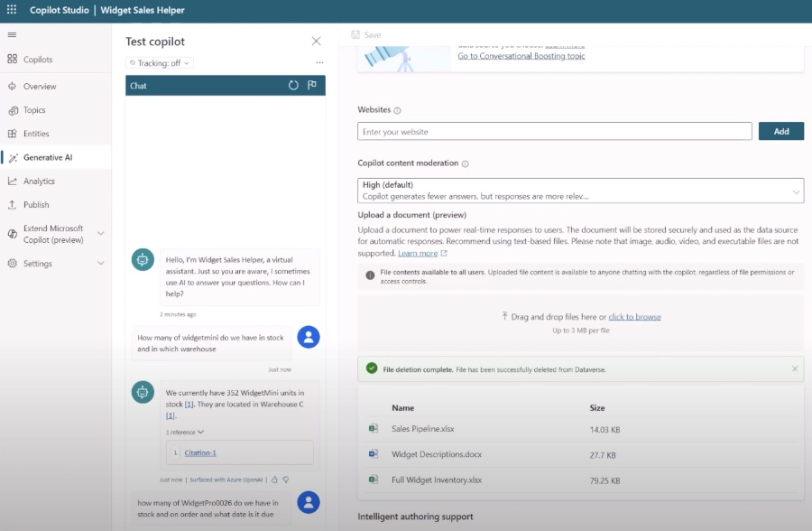The image size is (812, 531).
Task: Reset the chat conversation with refresh icon
Action: (293, 86)
